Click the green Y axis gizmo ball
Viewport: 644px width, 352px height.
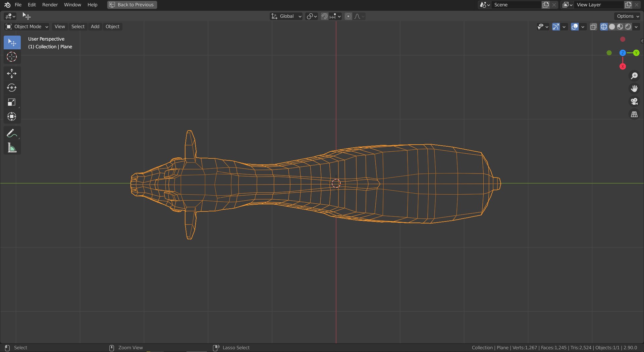click(636, 53)
